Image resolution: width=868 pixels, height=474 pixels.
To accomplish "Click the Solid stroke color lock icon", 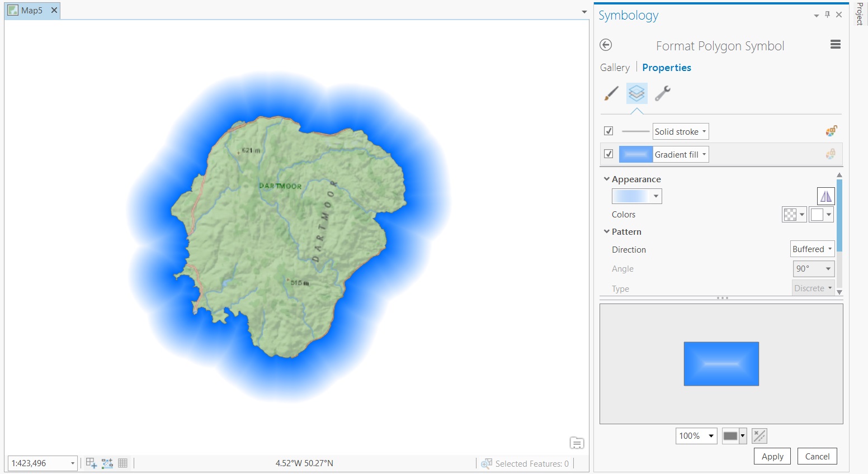I will point(831,131).
